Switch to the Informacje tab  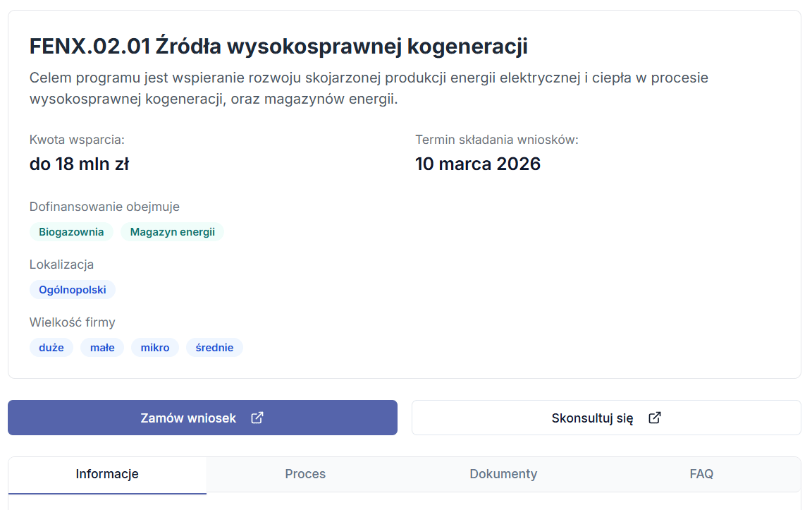point(107,474)
